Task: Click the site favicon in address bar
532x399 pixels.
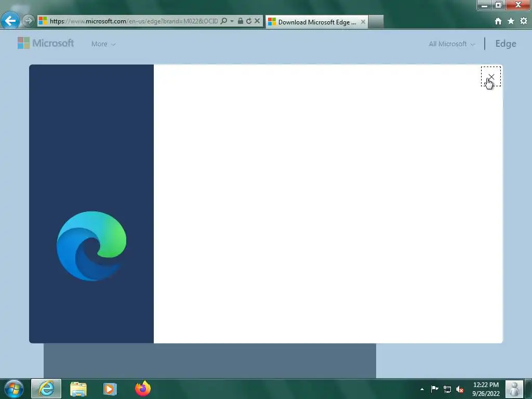Action: pyautogui.click(x=43, y=21)
